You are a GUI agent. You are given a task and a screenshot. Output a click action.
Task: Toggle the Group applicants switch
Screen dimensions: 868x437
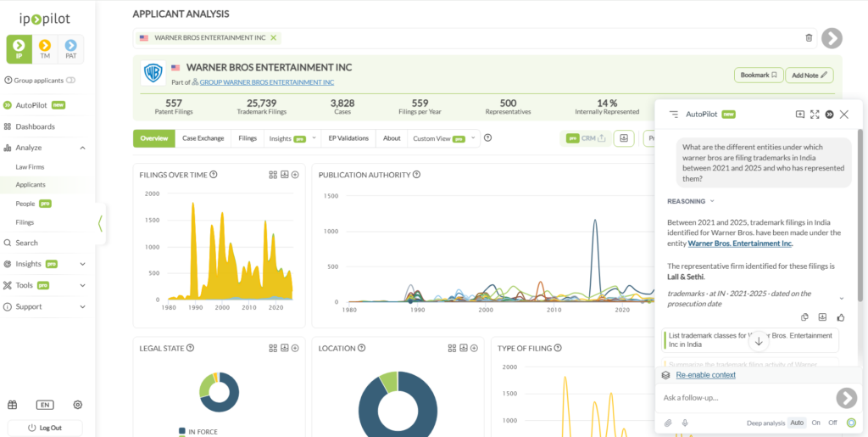pyautogui.click(x=70, y=81)
